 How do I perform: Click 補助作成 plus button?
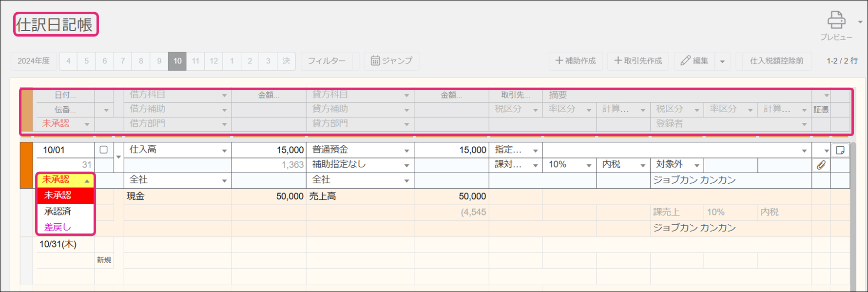[576, 61]
